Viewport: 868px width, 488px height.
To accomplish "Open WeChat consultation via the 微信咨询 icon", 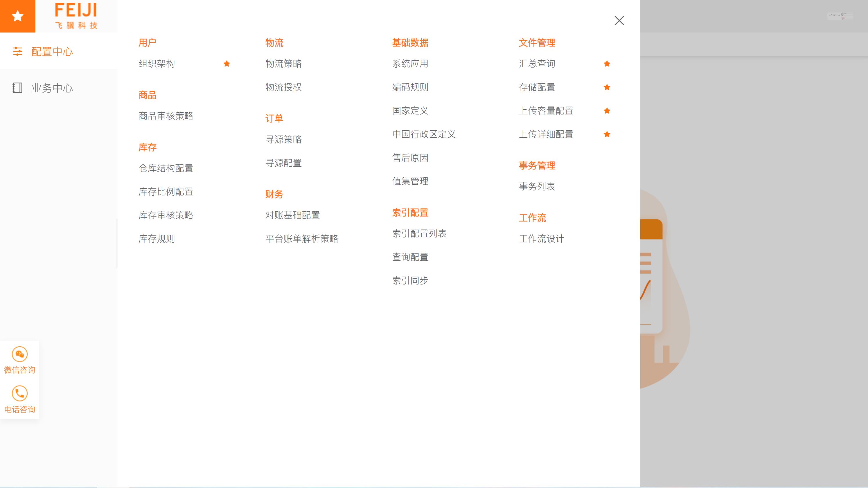I will point(19,354).
